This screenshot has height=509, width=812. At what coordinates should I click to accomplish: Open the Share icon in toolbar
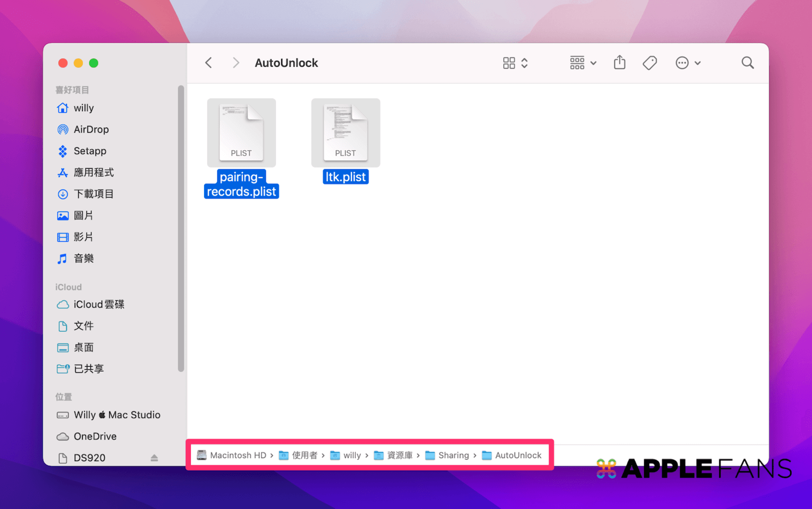pyautogui.click(x=619, y=62)
